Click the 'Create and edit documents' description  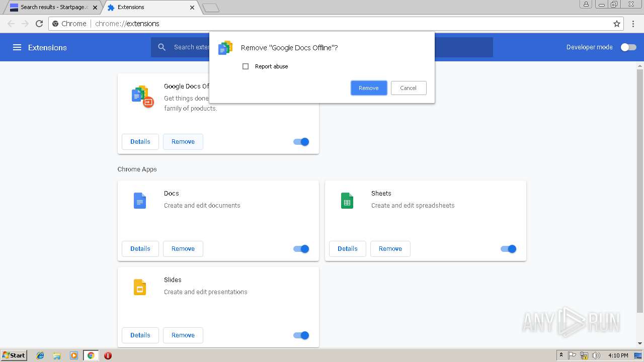point(202,206)
